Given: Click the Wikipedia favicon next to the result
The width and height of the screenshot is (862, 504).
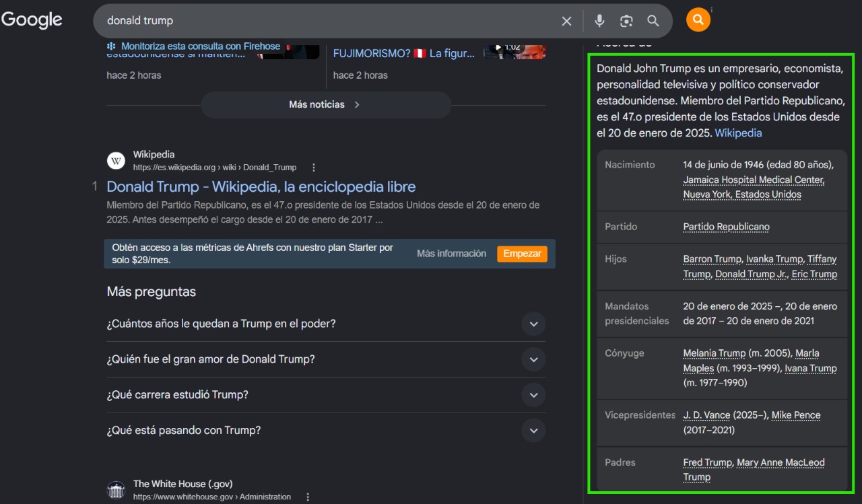Looking at the screenshot, I should 116,161.
